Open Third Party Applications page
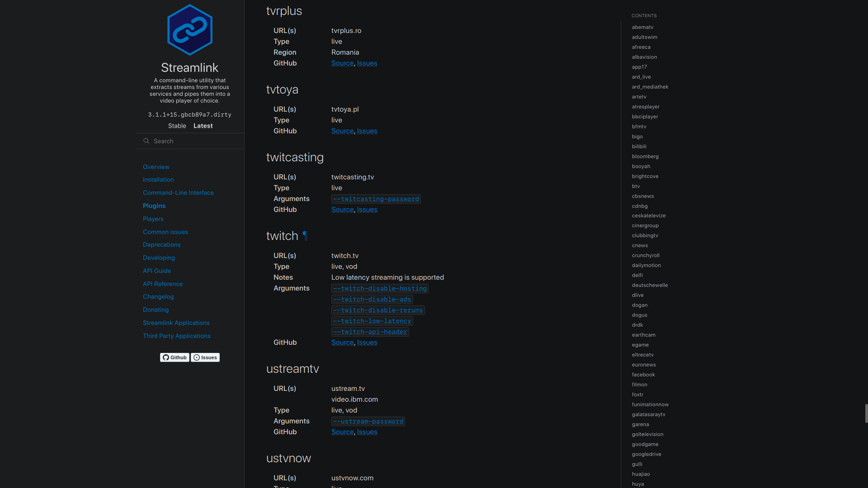The height and width of the screenshot is (488, 868). [x=177, y=336]
